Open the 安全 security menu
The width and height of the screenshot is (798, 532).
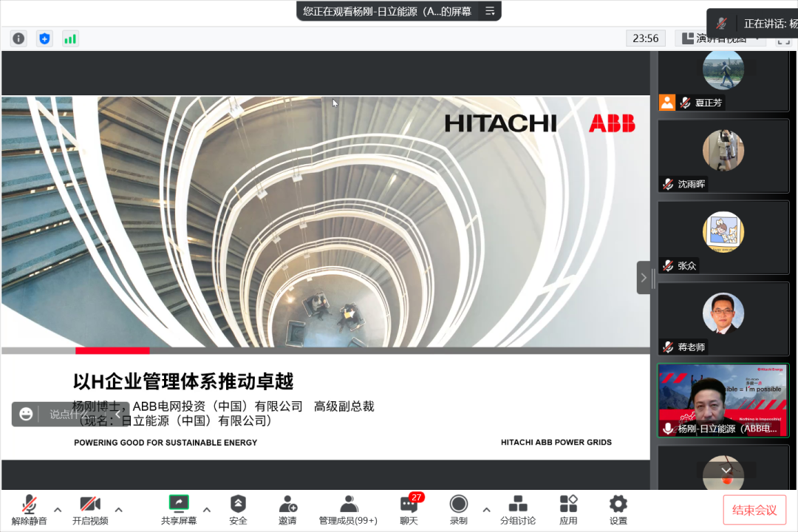pos(238,510)
